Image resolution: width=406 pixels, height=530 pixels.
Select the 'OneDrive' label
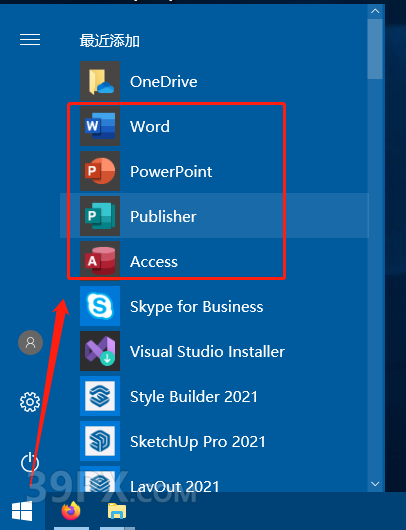click(x=164, y=82)
